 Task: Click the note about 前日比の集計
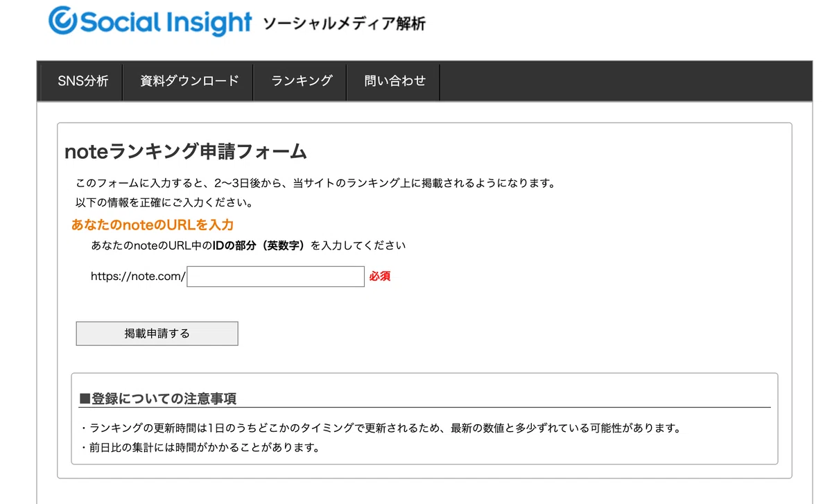200,447
